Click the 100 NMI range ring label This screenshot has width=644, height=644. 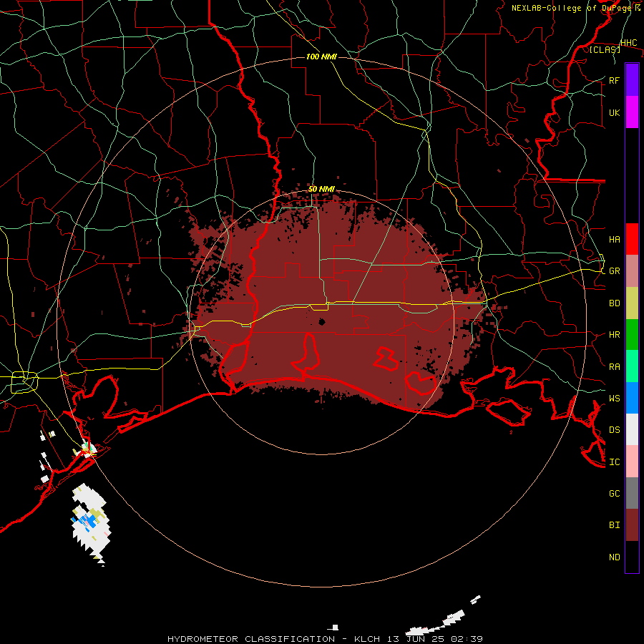pos(321,57)
